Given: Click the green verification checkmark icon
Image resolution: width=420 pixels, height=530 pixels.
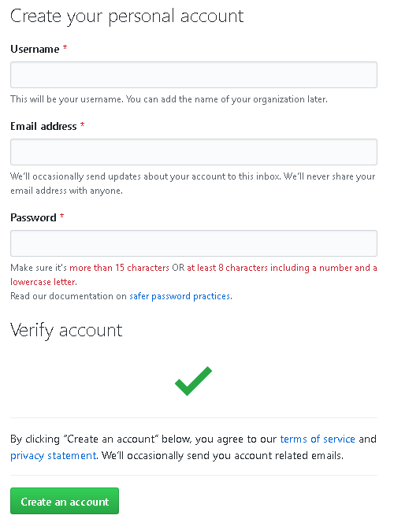Looking at the screenshot, I should (193, 381).
